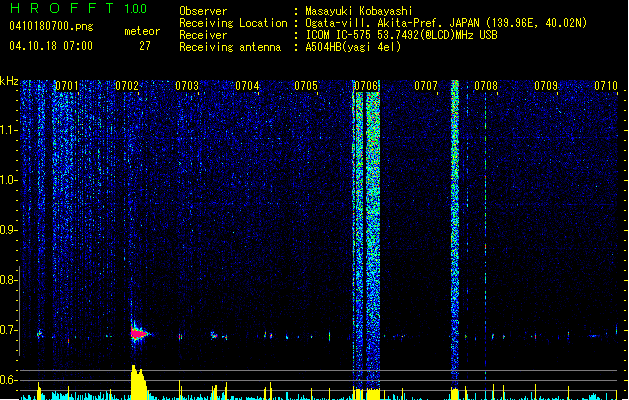629x400 pixels.
Task: Click the 0702 time marker
Action: pos(127,86)
